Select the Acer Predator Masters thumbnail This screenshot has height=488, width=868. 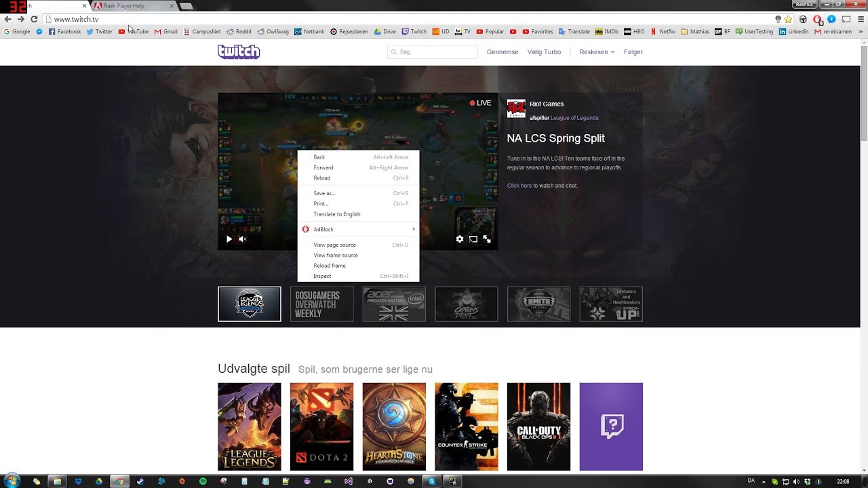394,304
